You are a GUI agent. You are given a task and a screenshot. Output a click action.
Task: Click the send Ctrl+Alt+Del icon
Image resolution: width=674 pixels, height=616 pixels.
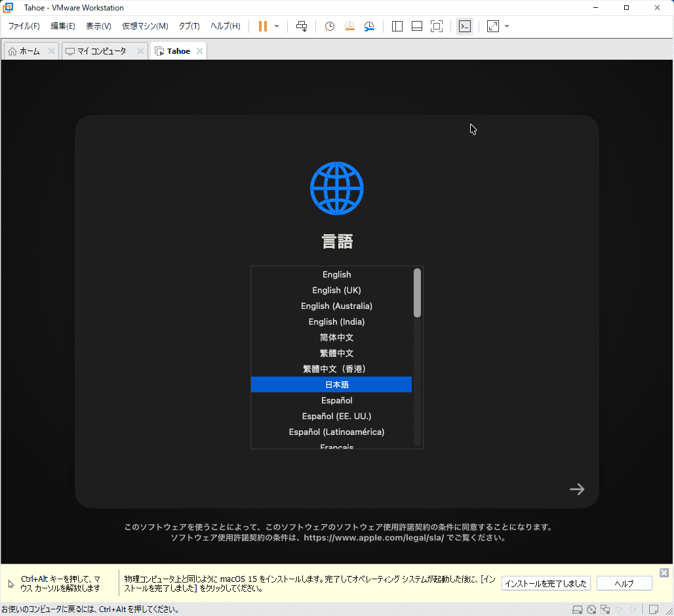302,26
